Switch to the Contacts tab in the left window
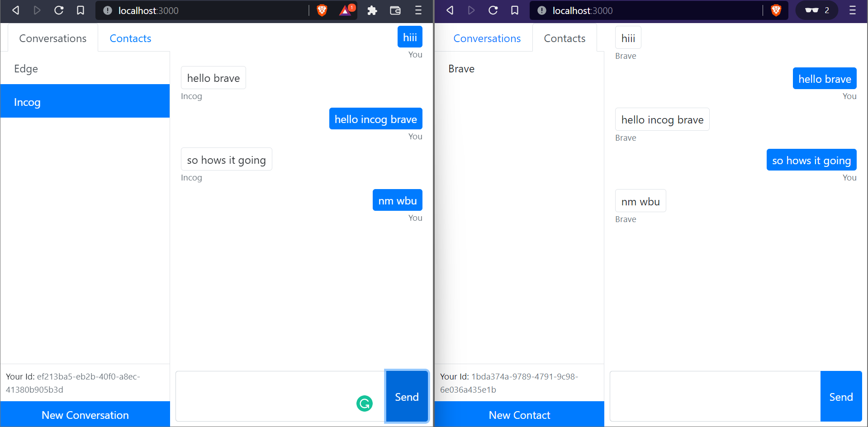The image size is (868, 427). (130, 38)
